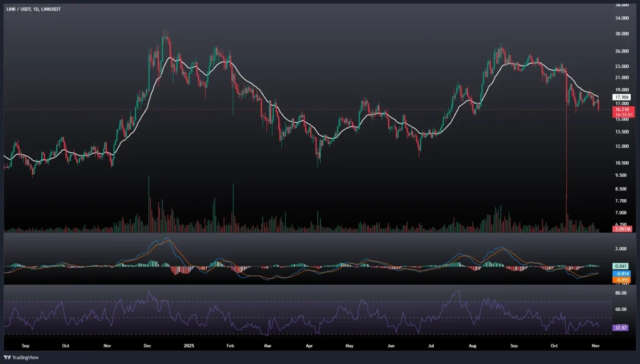The width and height of the screenshot is (640, 364).
Task: Click the Dec label on the time axis
Action: [x=147, y=344]
